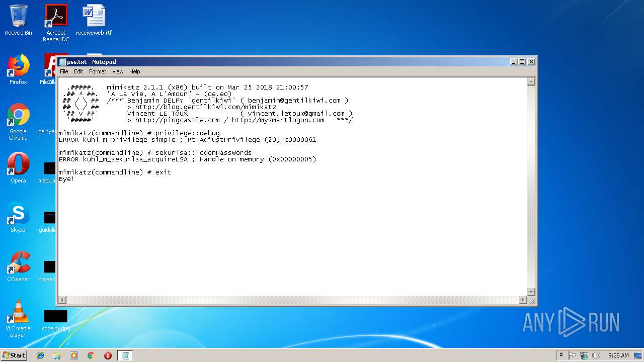This screenshot has width=644, height=362.
Task: Click the horizontal scrollbar left arrow
Action: click(62, 300)
